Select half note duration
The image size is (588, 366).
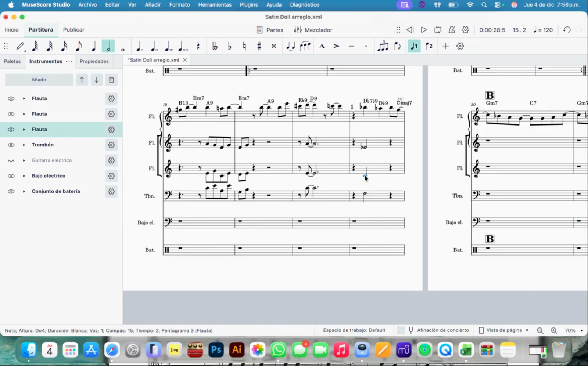click(108, 46)
